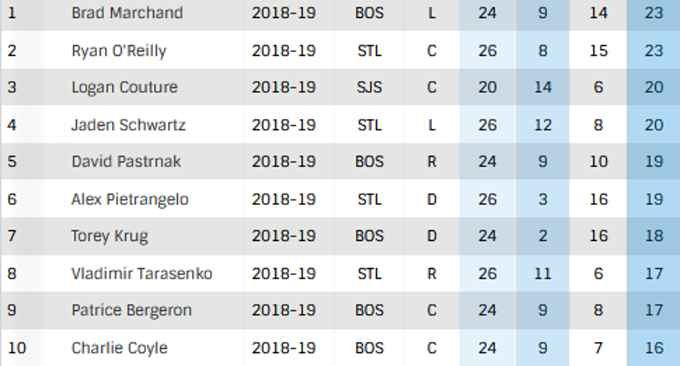680x366 pixels.
Task: Select Alex Pietrangelo's name
Action: 130,199
